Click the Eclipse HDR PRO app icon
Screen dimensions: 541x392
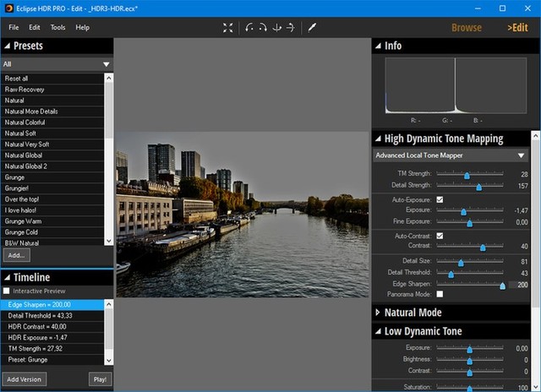8,8
